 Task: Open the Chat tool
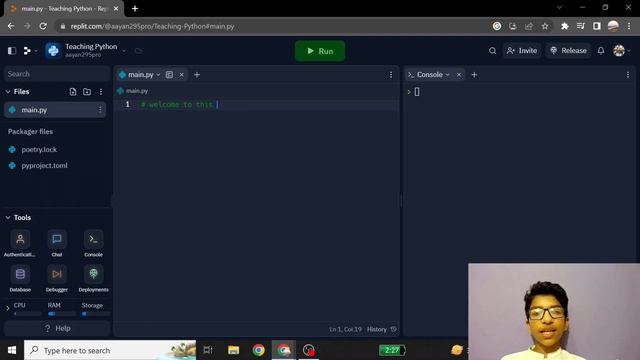[x=57, y=244]
